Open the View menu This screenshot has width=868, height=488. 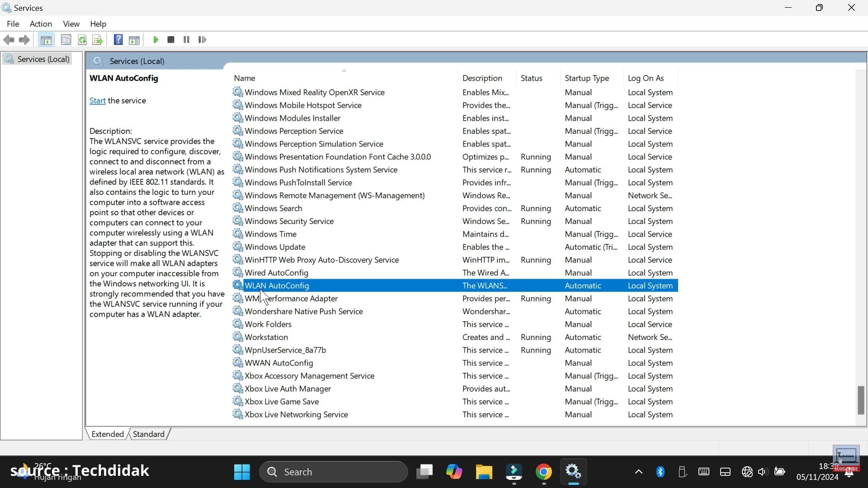coord(71,24)
